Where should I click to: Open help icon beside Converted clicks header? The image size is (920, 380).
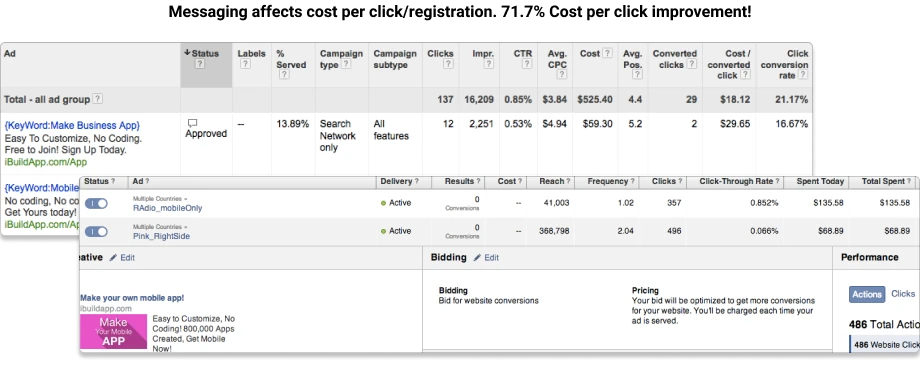(691, 65)
